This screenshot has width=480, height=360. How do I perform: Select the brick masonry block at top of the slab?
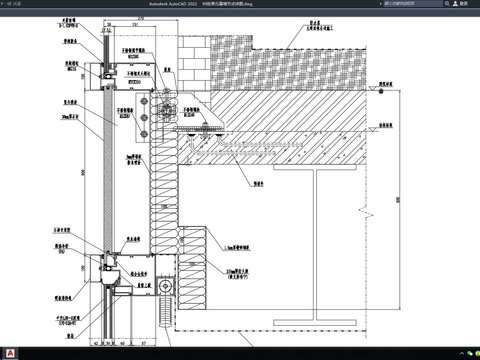[x=194, y=63]
